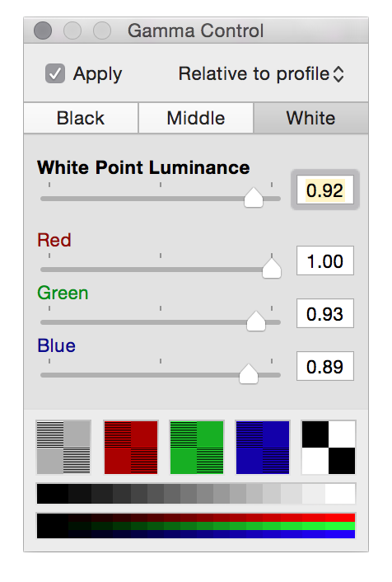Viewport: 392px width, 582px height.
Task: Click the green gamma test pattern swatch
Action: pos(197,448)
